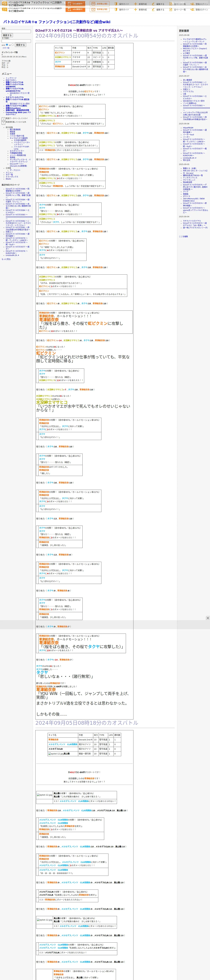Open メインキャラって何よ/2022年以降 link
The image size is (210, 980).
pos(195,113)
